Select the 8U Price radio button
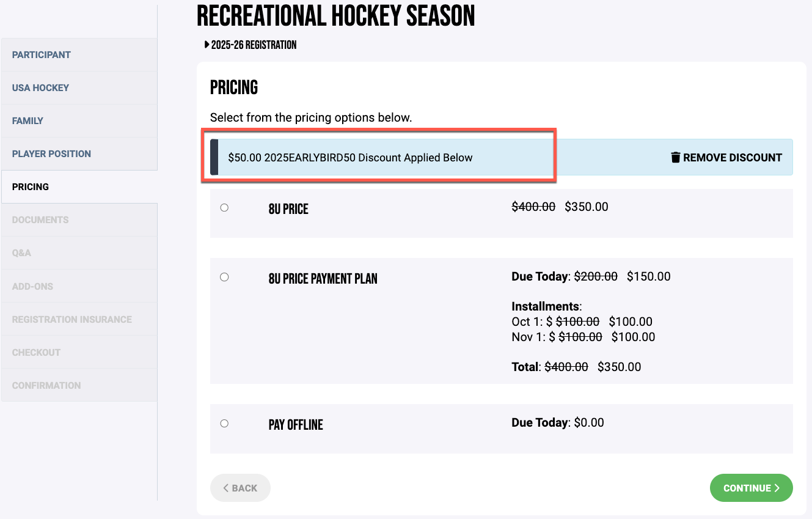This screenshot has height=519, width=812. (224, 208)
